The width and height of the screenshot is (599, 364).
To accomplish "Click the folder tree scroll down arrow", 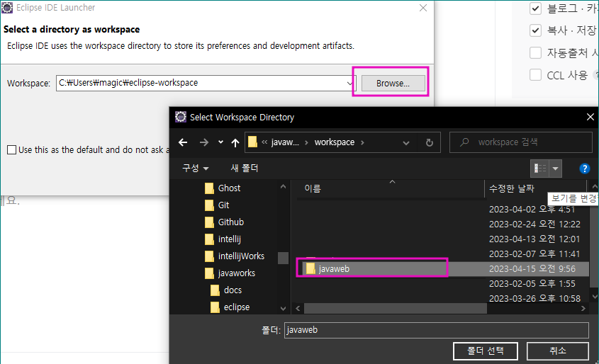I will 283,308.
